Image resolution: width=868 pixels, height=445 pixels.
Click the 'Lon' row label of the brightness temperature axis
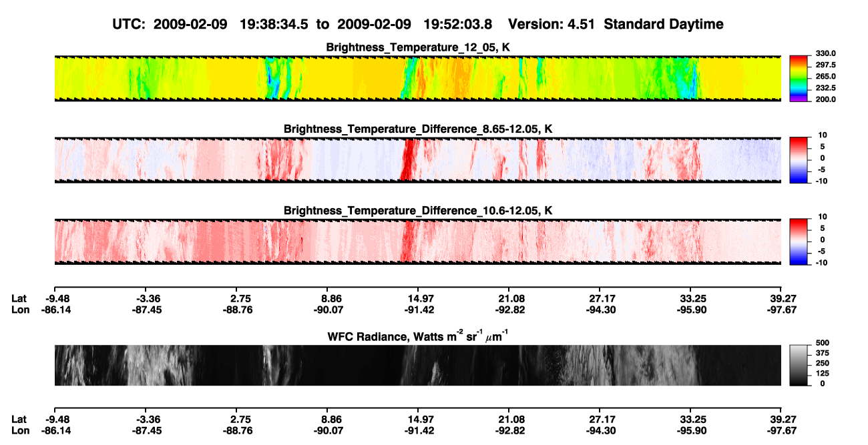click(x=20, y=310)
